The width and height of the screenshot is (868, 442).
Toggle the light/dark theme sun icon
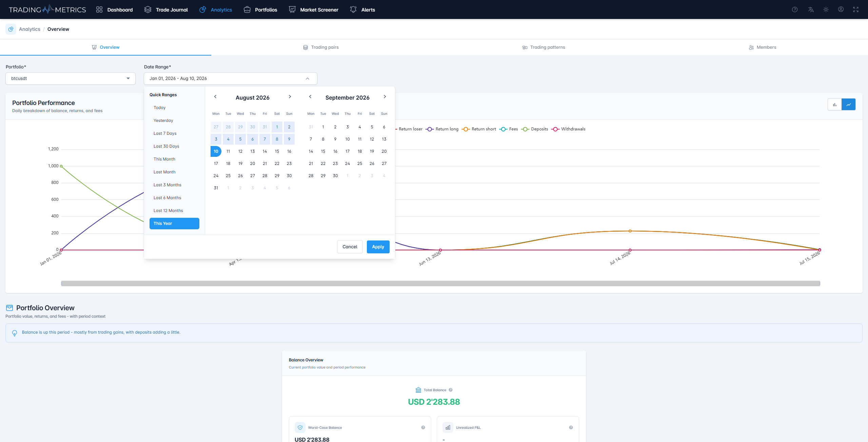(826, 9)
